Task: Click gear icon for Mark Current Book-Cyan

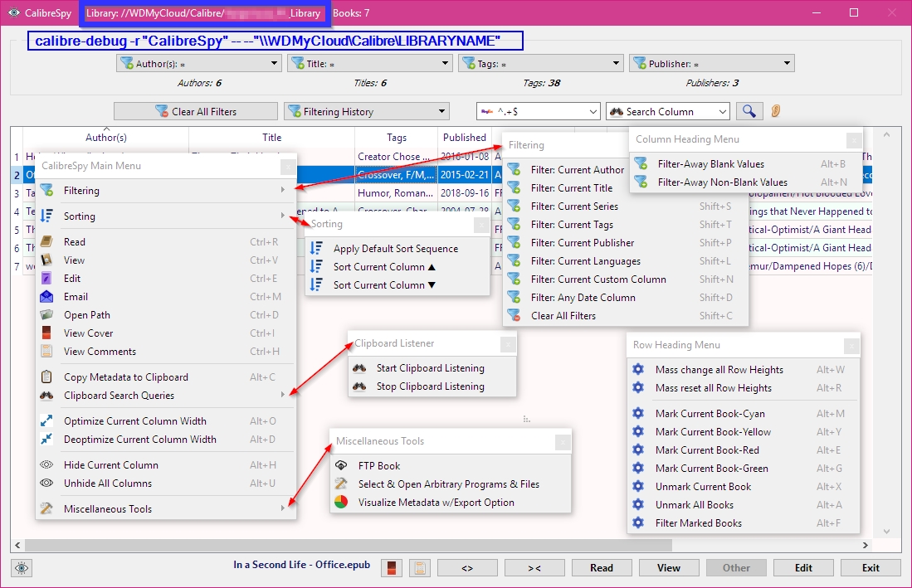Action: pos(638,413)
